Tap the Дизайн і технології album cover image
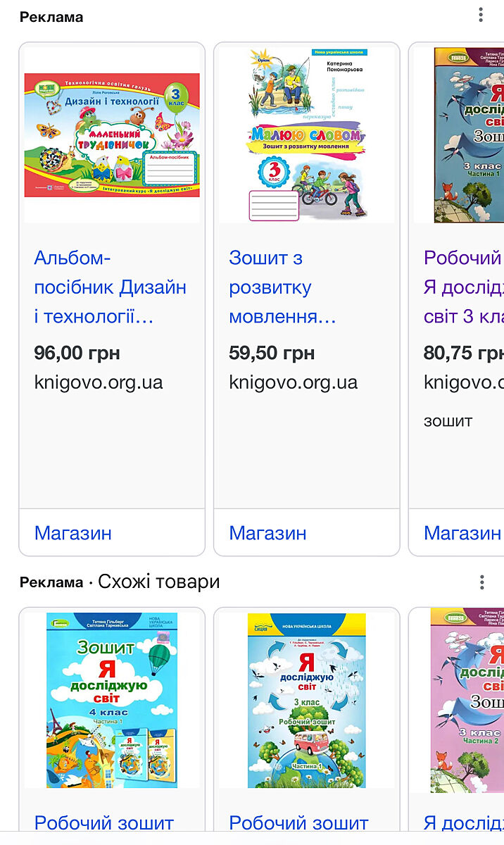Viewport: 504px width, 845px height. tap(112, 134)
